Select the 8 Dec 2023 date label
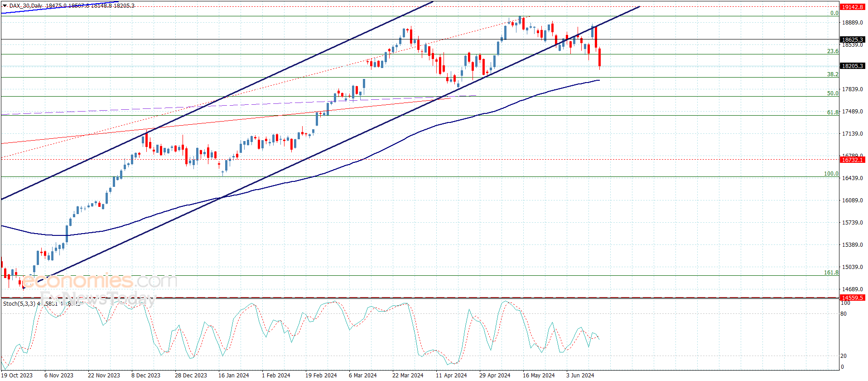868x381 pixels. (x=146, y=375)
